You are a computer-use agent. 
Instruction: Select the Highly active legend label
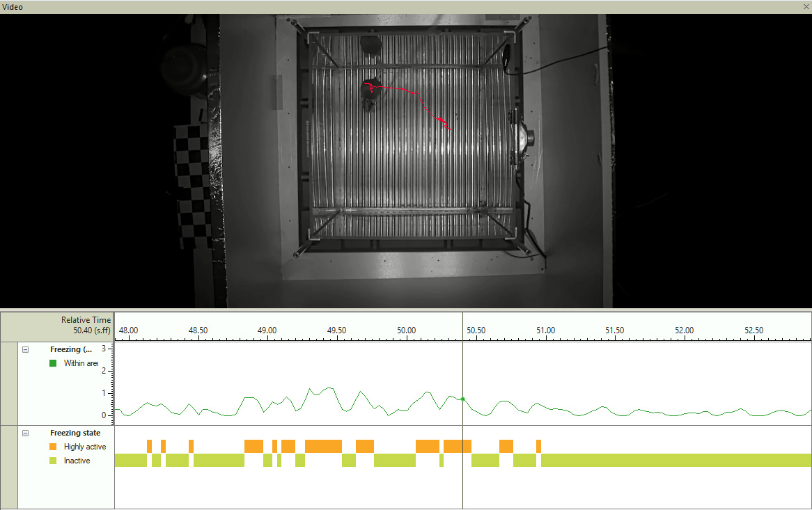(85, 447)
